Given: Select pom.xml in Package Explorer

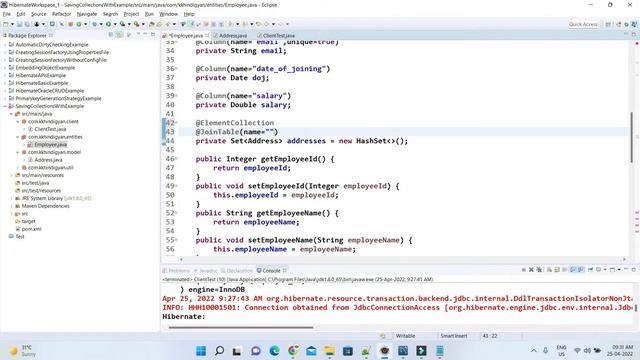Looking at the screenshot, I should tap(31, 229).
